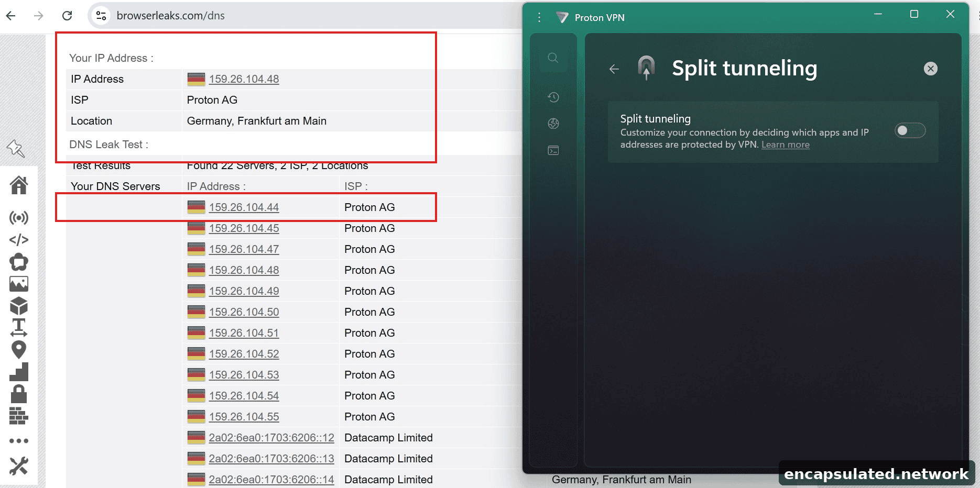Open your IP address 159.26.104.48 link at top
This screenshot has height=488, width=980.
(244, 79)
